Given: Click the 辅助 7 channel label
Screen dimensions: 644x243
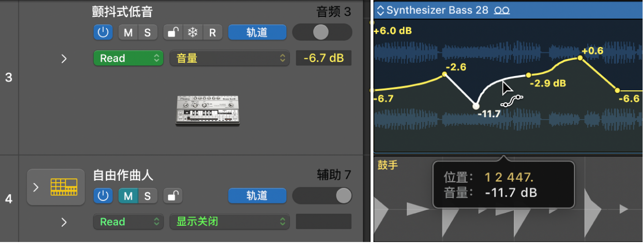Looking at the screenshot, I should pos(333,175).
